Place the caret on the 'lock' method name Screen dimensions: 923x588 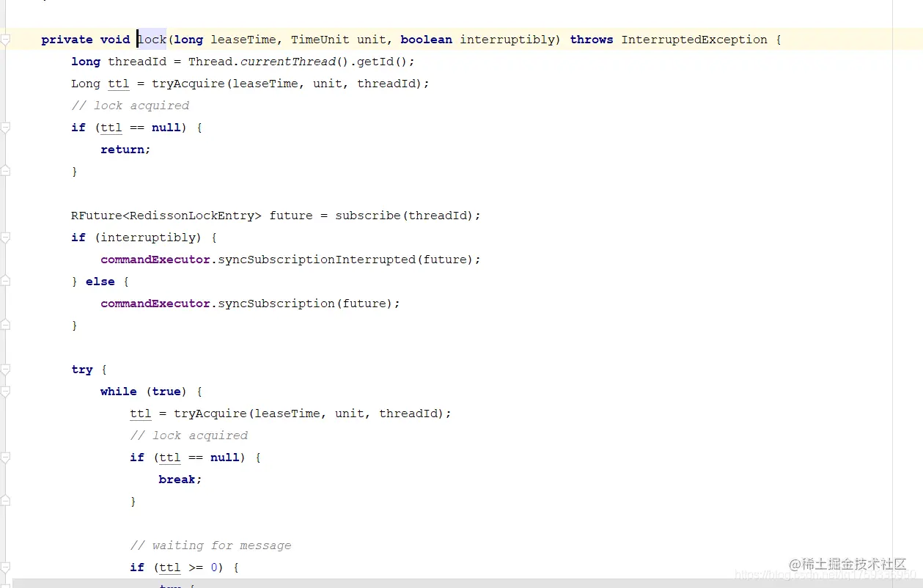point(152,40)
